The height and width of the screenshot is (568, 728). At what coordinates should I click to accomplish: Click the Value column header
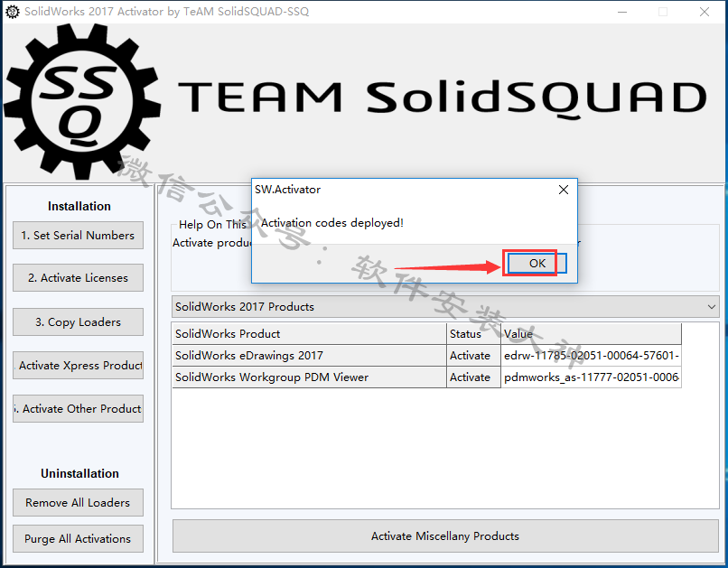[x=591, y=333]
